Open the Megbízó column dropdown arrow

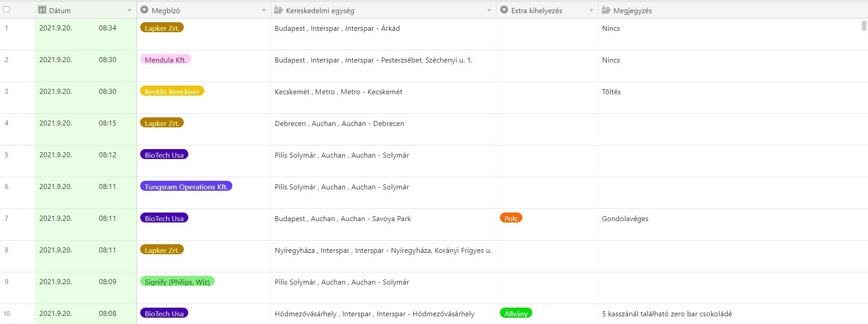[264, 10]
